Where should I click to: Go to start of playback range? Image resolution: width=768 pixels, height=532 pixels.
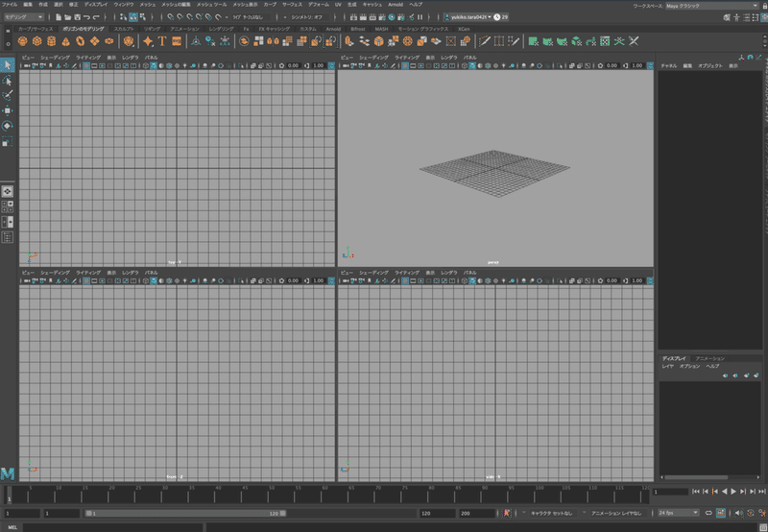pos(695,492)
